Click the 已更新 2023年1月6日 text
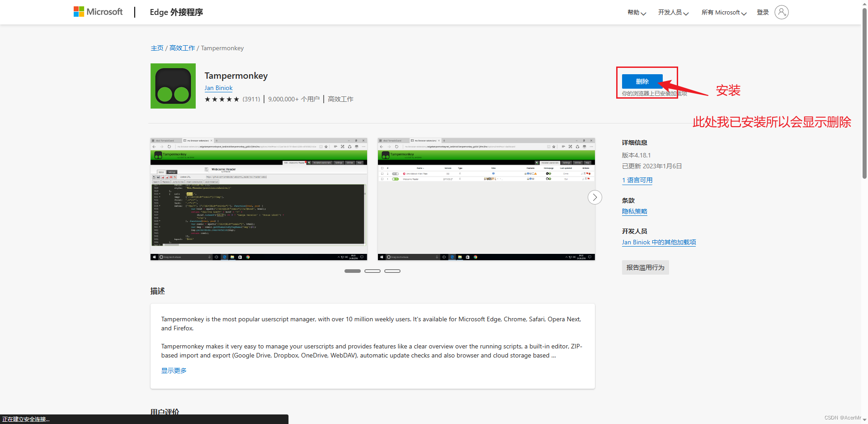Image resolution: width=868 pixels, height=424 pixels. pos(651,166)
